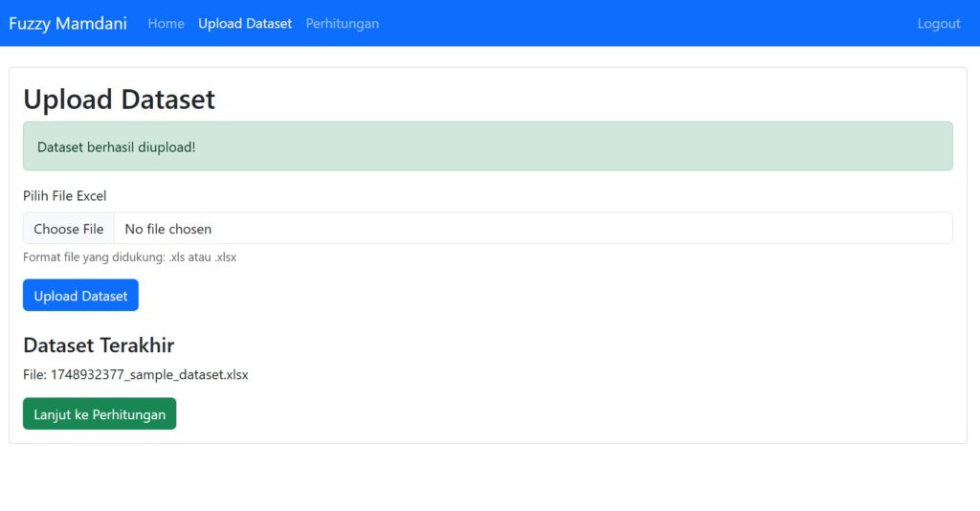This screenshot has width=980, height=511.
Task: Open the Fuzzy Mamdani brand link
Action: point(68,23)
